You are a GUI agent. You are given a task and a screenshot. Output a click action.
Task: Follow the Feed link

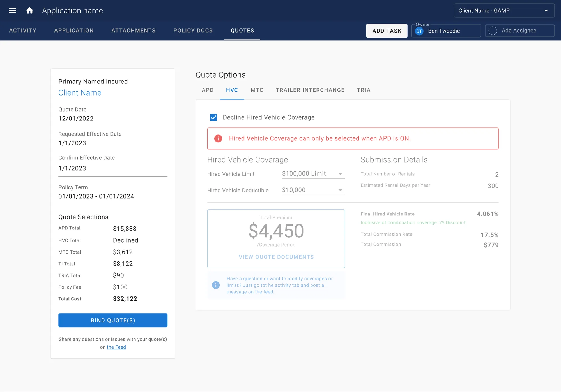116,347
